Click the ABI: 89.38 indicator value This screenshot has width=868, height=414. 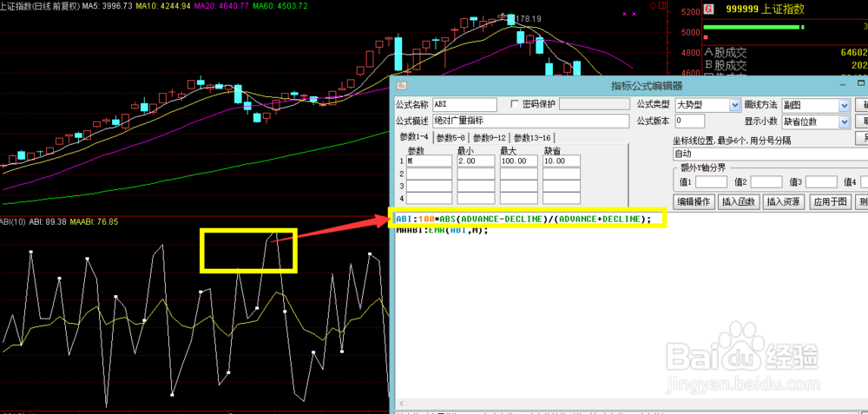click(48, 221)
